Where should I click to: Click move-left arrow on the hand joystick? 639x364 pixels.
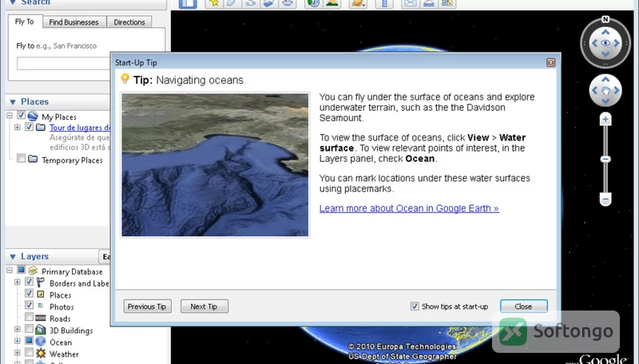point(594,90)
